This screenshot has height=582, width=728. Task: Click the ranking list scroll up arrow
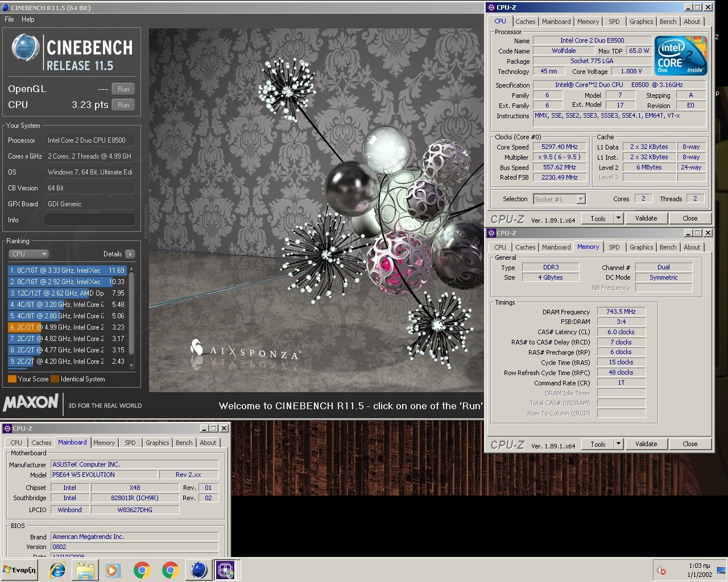pos(132,269)
